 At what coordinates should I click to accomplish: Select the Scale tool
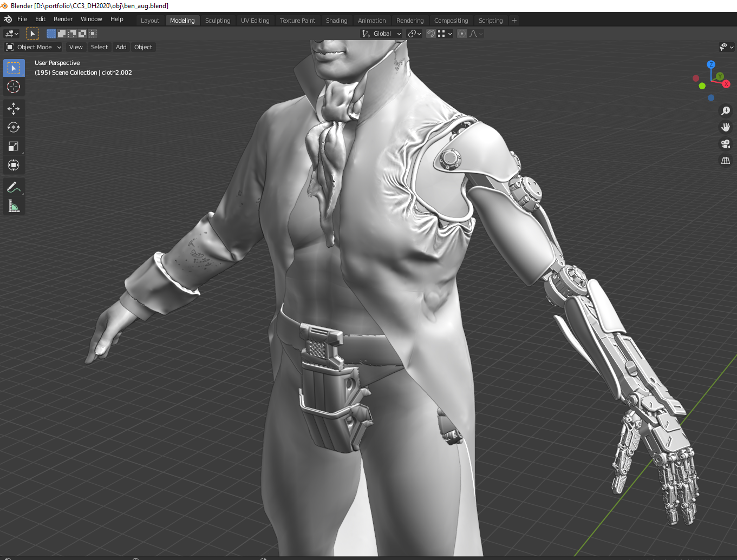[14, 146]
